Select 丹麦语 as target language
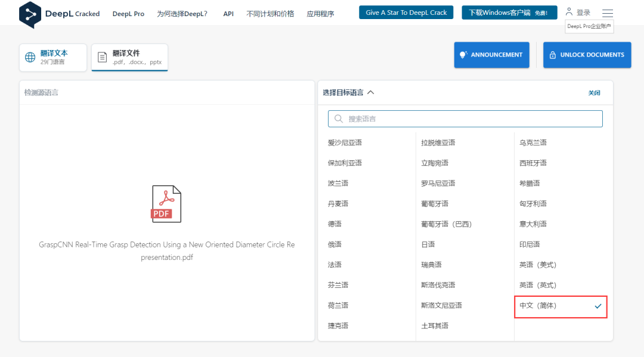Image resolution: width=644 pixels, height=357 pixels. tap(338, 203)
